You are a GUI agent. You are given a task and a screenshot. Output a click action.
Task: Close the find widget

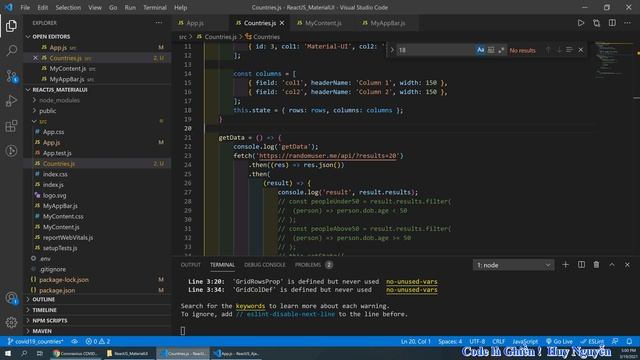pyautogui.click(x=581, y=50)
